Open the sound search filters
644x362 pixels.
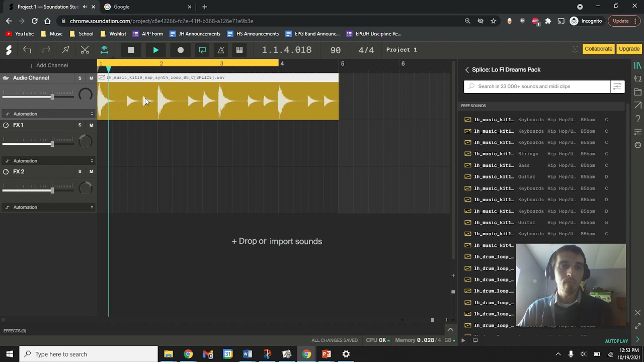[x=617, y=86]
